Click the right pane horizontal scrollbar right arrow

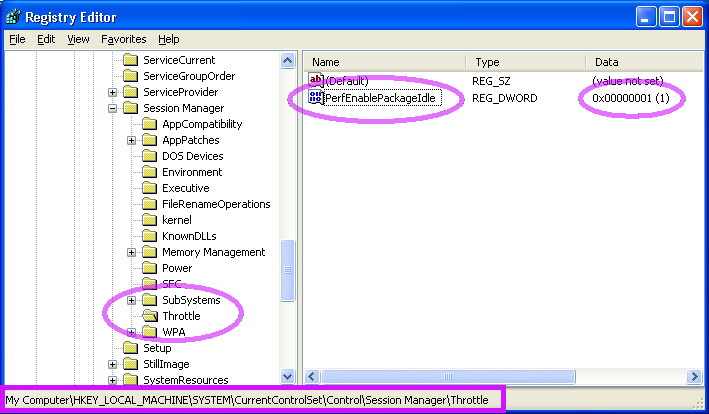click(694, 377)
